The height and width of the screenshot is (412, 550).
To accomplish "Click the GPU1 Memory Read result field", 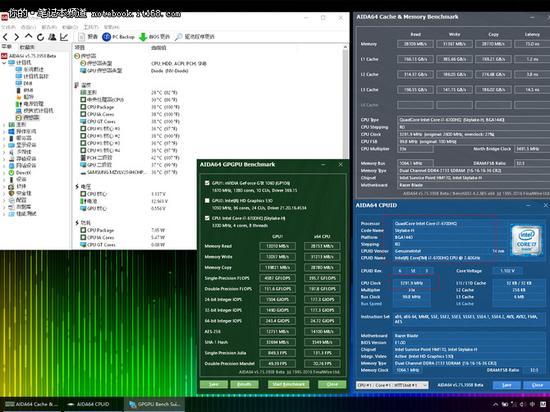I will pyautogui.click(x=277, y=246).
